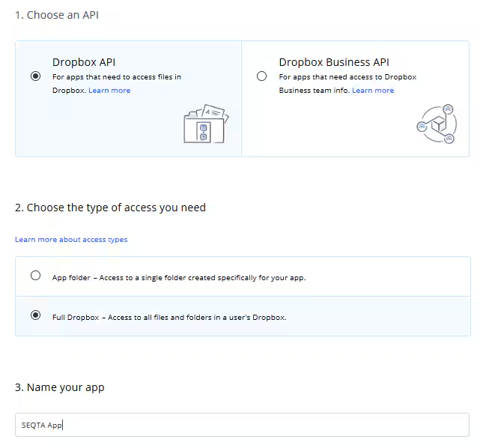This screenshot has height=448, width=480.
Task: Open Learn more link under Dropbox API
Action: 109,91
